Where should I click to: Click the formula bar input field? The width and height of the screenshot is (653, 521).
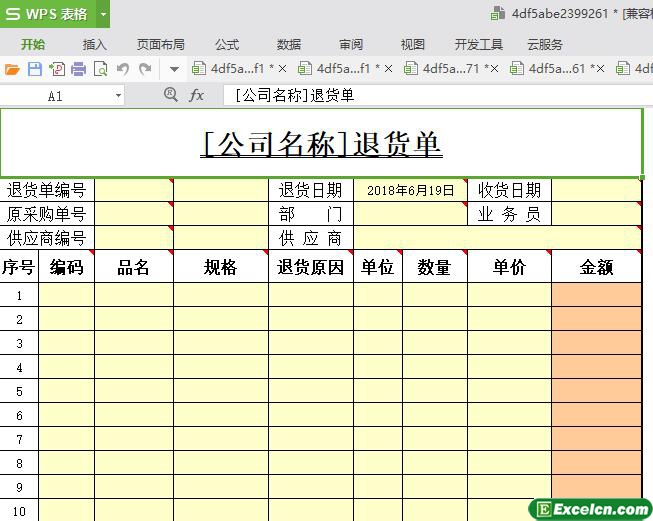pos(430,95)
